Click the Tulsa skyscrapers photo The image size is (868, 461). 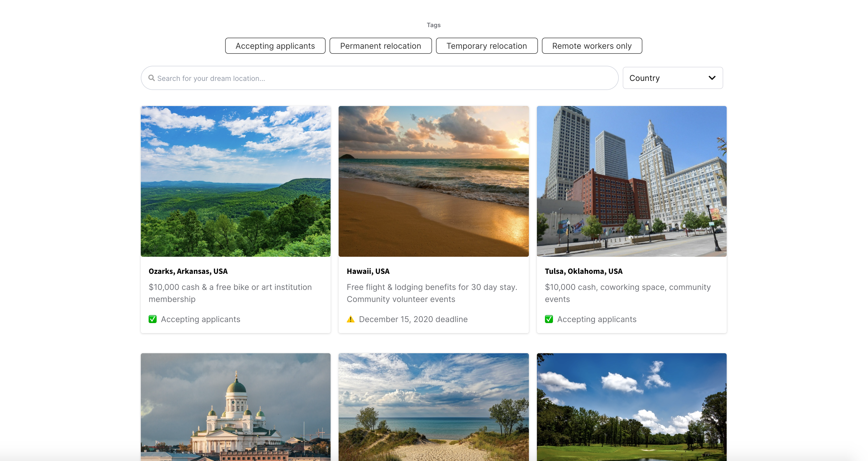point(632,181)
